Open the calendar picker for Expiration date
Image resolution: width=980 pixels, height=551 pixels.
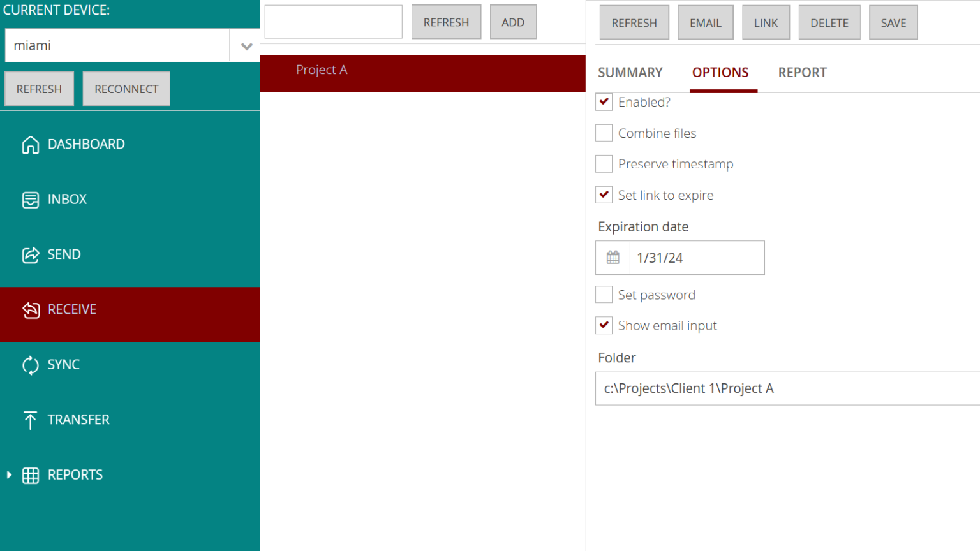(612, 258)
